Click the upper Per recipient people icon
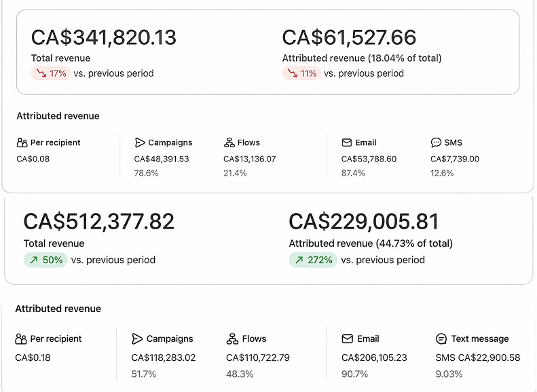Viewport: 537px width, 392px height. [x=22, y=142]
